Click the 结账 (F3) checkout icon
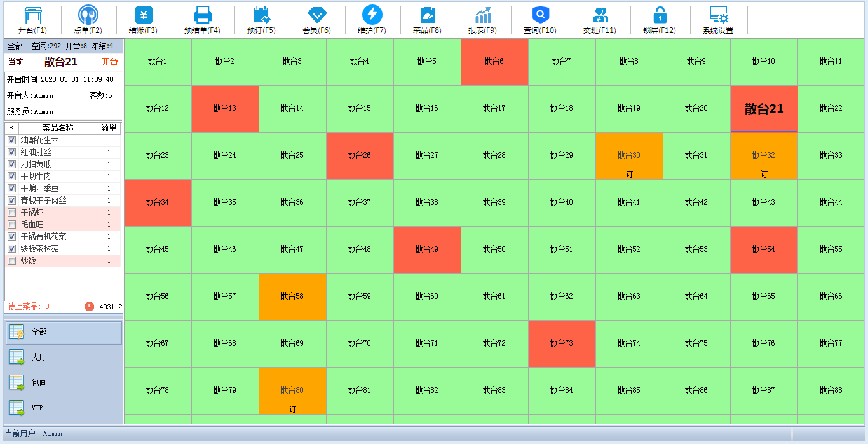This screenshot has width=868, height=444. (143, 15)
